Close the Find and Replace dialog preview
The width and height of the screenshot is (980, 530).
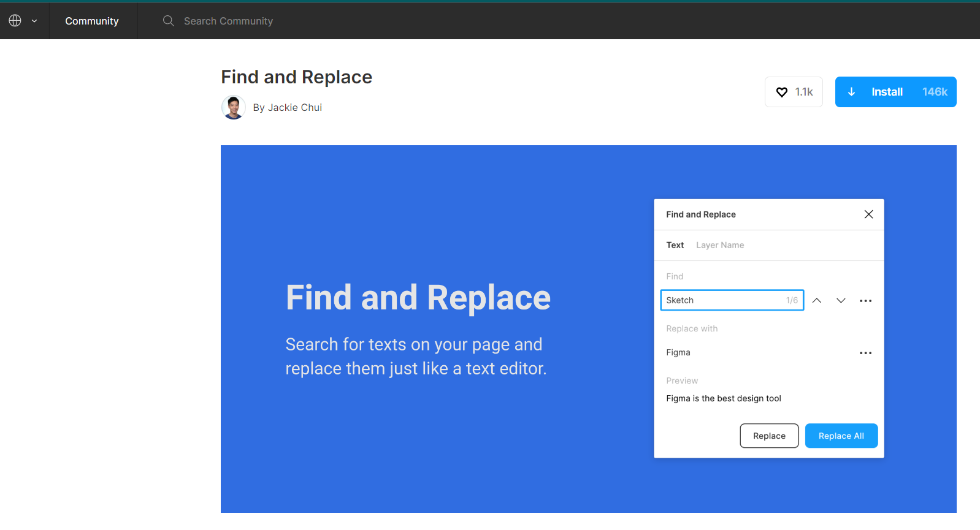click(x=868, y=214)
